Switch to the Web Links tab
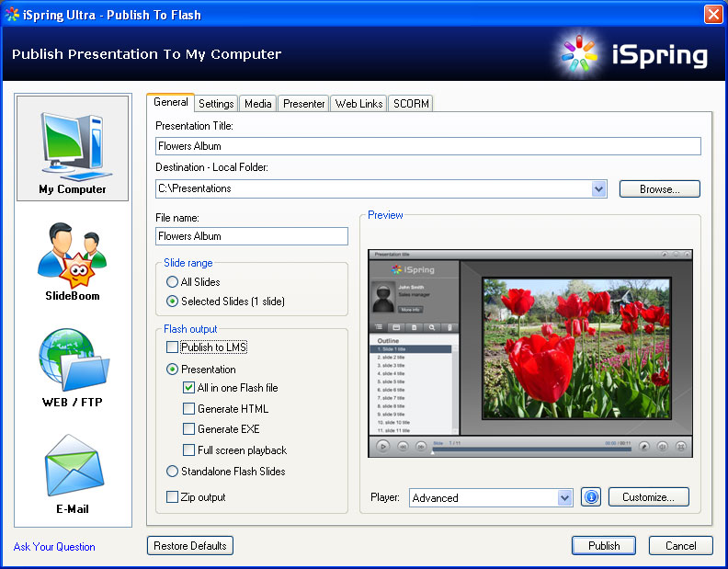The image size is (728, 569). click(358, 104)
